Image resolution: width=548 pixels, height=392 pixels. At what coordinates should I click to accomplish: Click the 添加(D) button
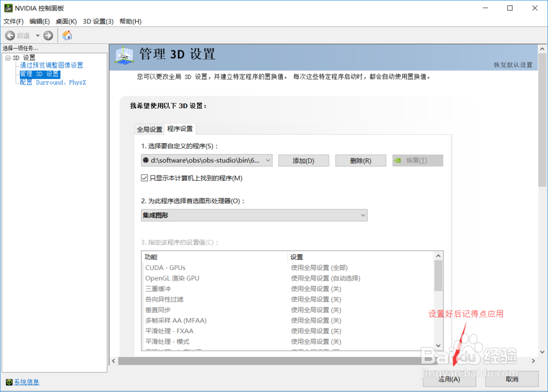pyautogui.click(x=304, y=160)
